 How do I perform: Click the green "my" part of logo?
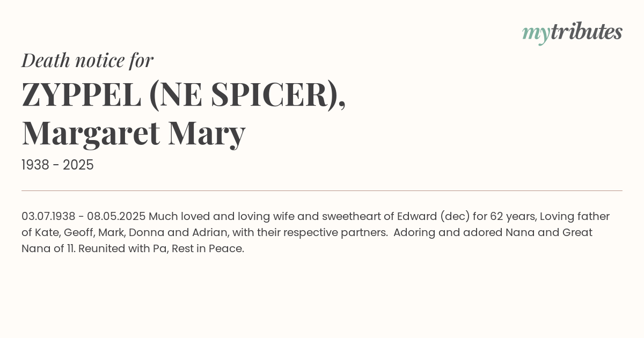click(x=536, y=35)
